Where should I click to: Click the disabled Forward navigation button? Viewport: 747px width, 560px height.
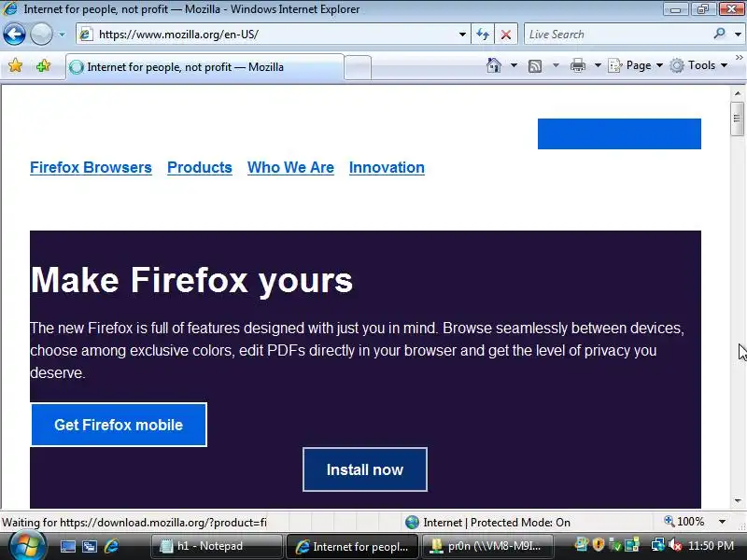coord(41,35)
